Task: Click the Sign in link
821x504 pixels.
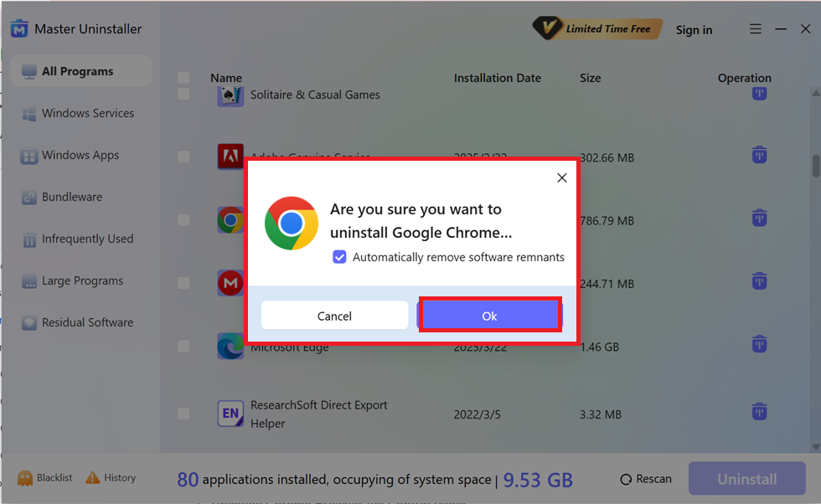Action: (x=694, y=30)
